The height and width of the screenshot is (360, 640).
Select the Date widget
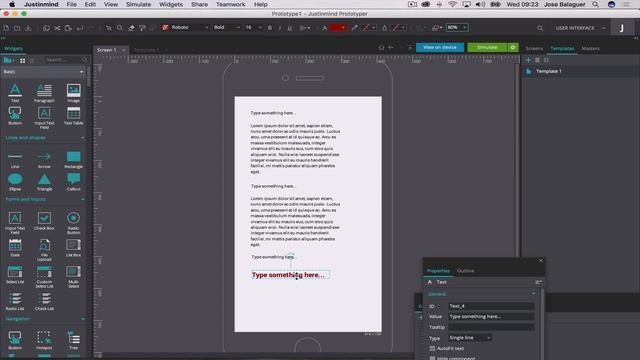pyautogui.click(x=15, y=248)
